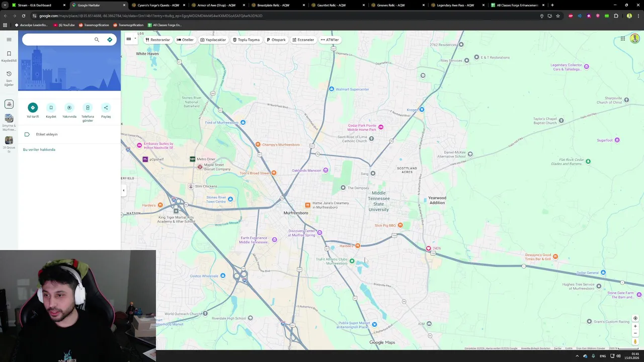The image size is (644, 362).
Task: Bookmark this page with the star icon
Action: click(557, 16)
